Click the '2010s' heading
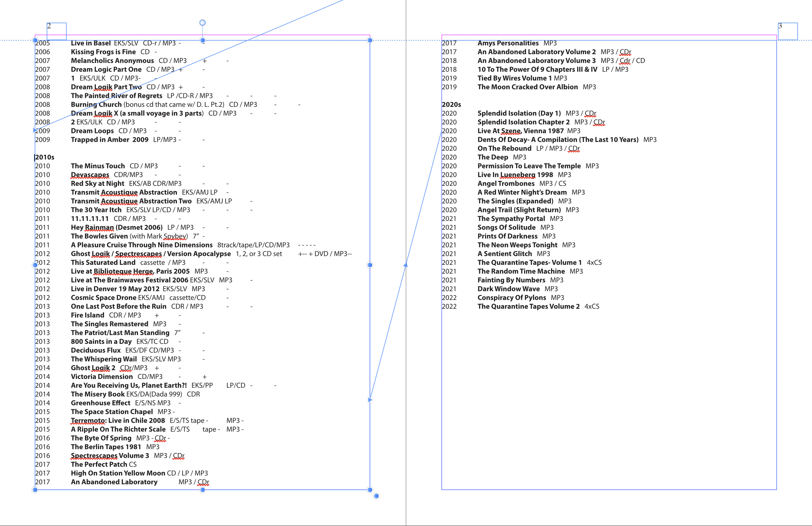The height and width of the screenshot is (526, 812). pyautogui.click(x=45, y=157)
